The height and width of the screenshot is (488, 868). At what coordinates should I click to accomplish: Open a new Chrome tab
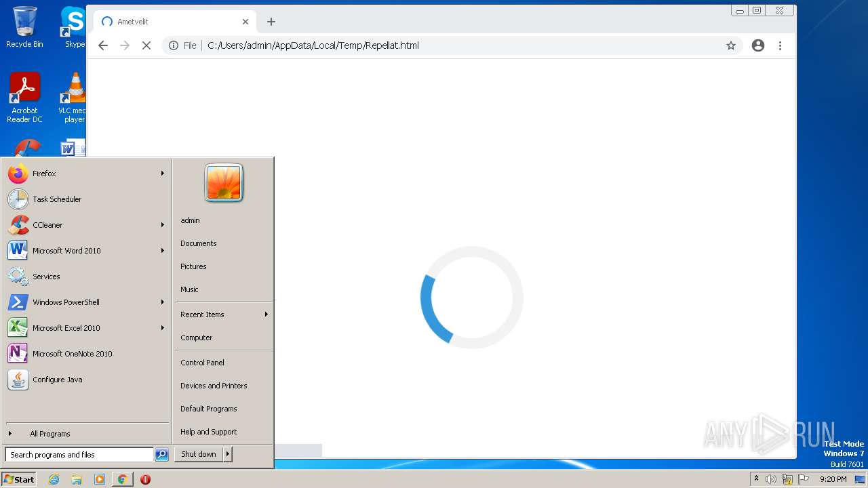pyautogui.click(x=271, y=22)
